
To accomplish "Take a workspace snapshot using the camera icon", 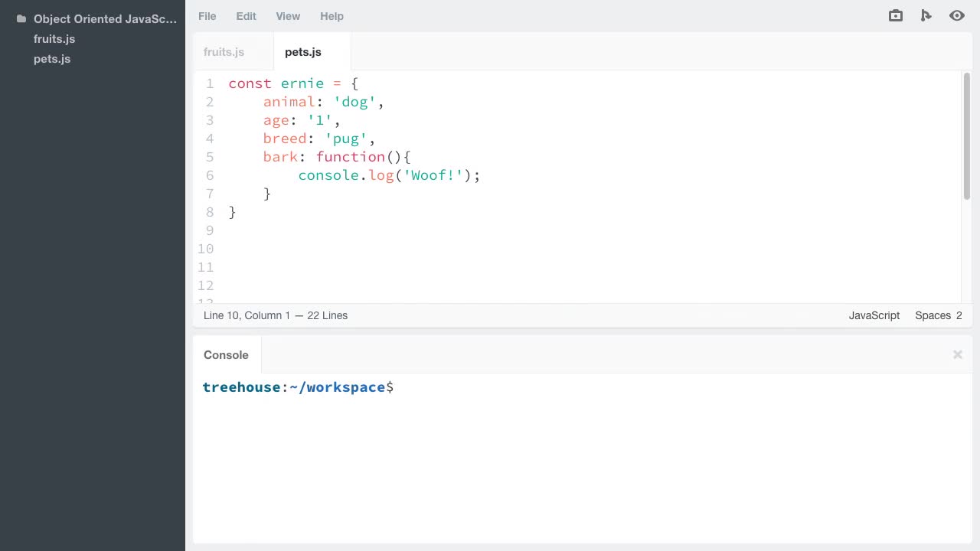I will [895, 15].
